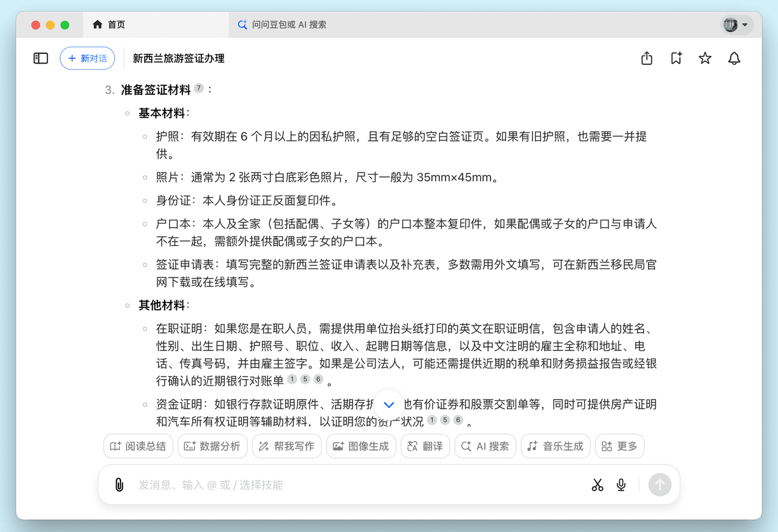The image size is (778, 532).
Task: Choose the 帮我写作 skill
Action: pyautogui.click(x=286, y=446)
